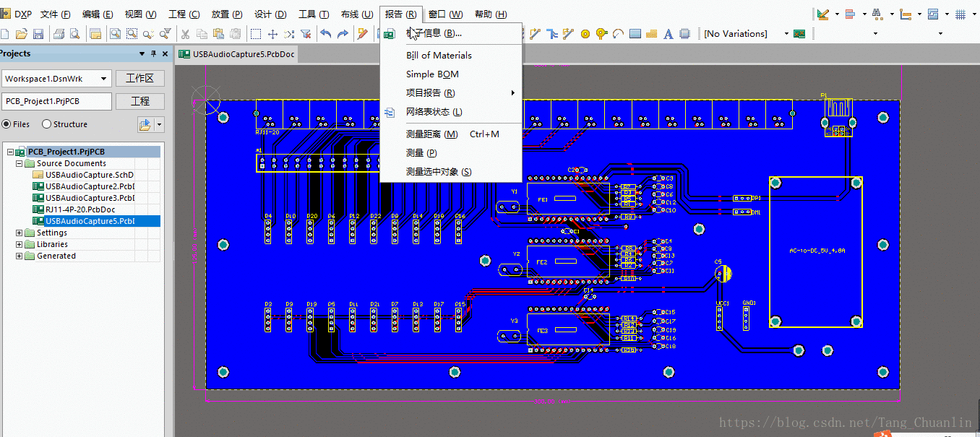Image resolution: width=980 pixels, height=437 pixels.
Task: Select the Place String 'A' tool
Action: 668,34
